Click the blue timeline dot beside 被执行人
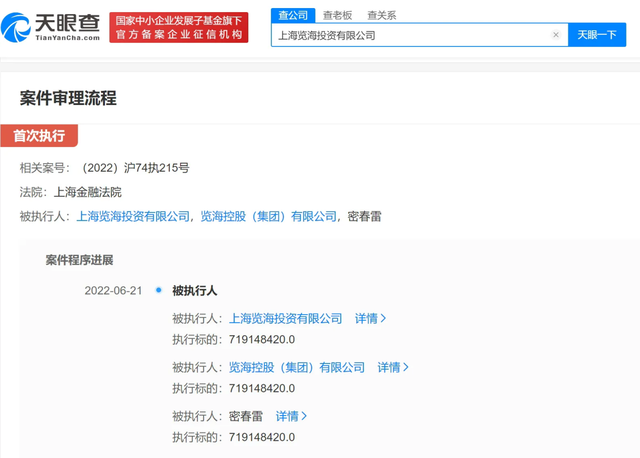Image resolution: width=640 pixels, height=458 pixels. pyautogui.click(x=159, y=291)
